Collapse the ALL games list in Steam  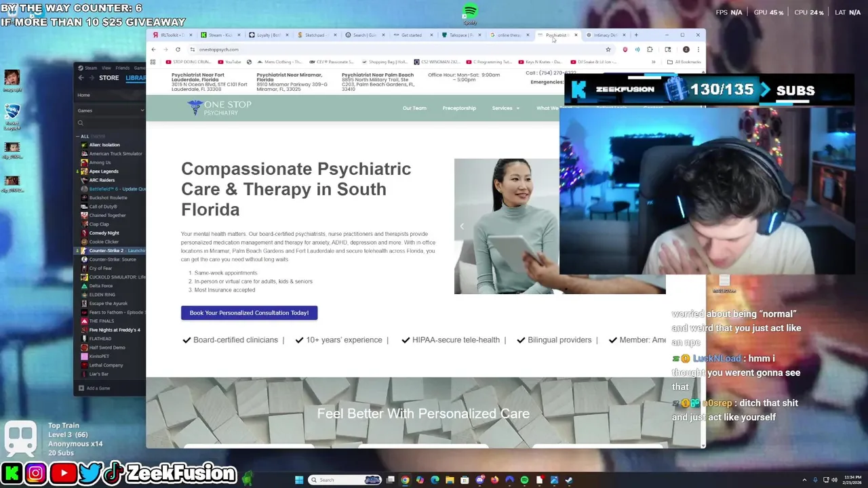click(77, 136)
